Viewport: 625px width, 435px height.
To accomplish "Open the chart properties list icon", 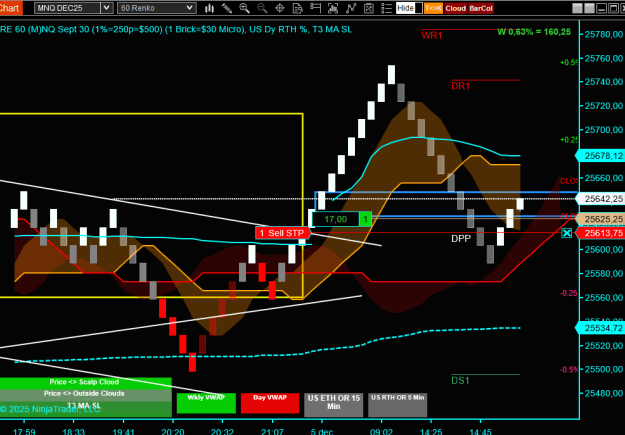I will pyautogui.click(x=386, y=8).
